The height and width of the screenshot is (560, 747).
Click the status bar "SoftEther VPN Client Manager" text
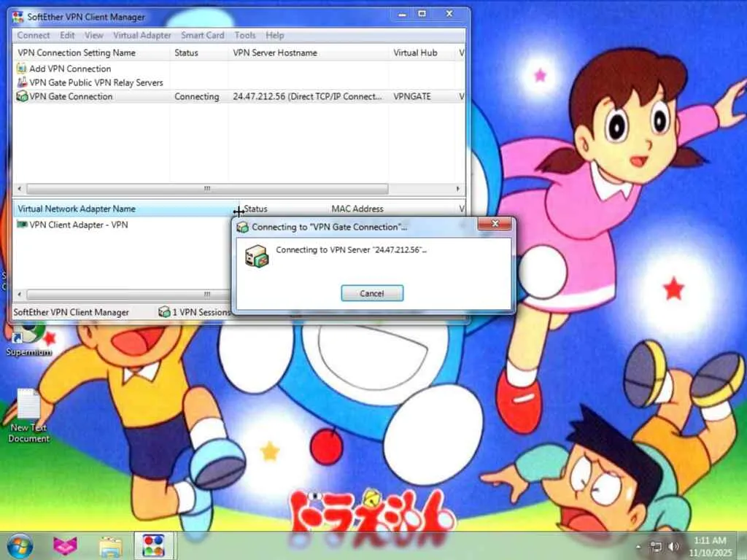coord(71,312)
